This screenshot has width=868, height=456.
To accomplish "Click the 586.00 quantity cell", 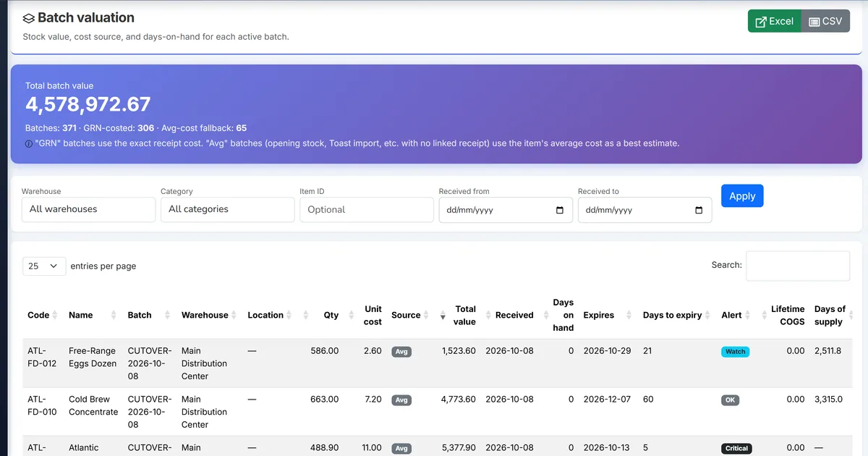I will tap(324, 350).
